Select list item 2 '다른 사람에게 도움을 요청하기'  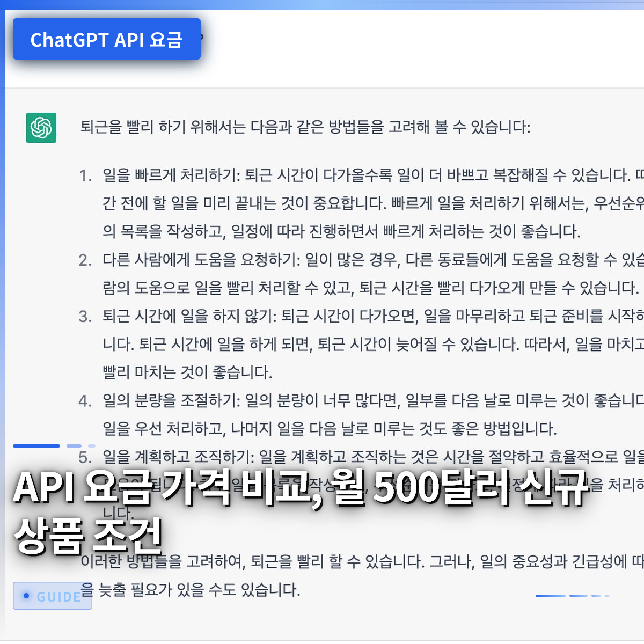click(201, 260)
